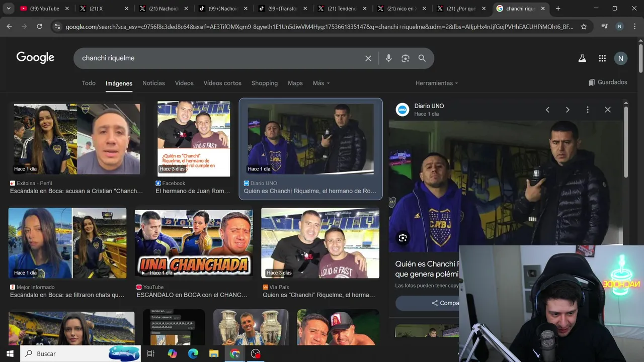Image resolution: width=644 pixels, height=362 pixels.
Task: Click the Google logo
Action: point(35,57)
